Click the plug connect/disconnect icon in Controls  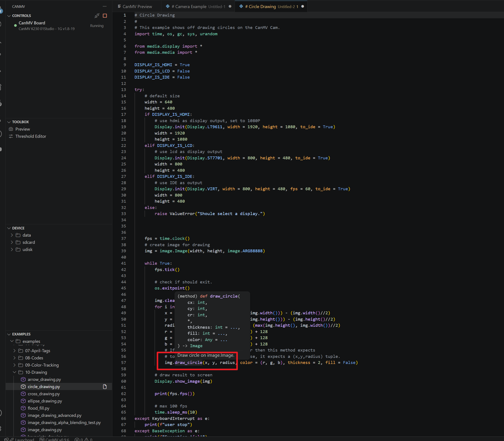97,16
